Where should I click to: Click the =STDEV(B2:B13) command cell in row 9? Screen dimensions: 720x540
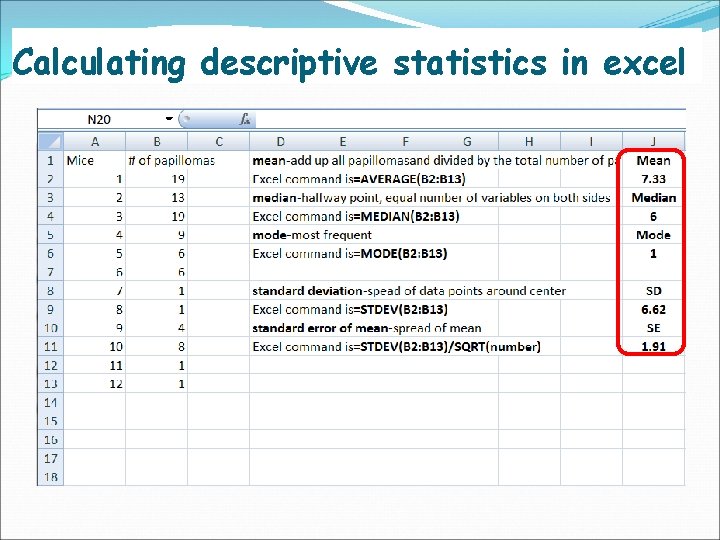coord(350,309)
